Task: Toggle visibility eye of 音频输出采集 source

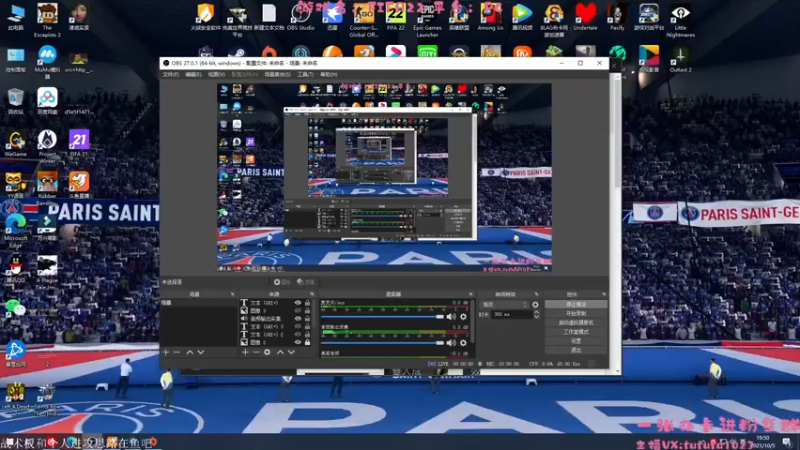Action: coord(298,318)
